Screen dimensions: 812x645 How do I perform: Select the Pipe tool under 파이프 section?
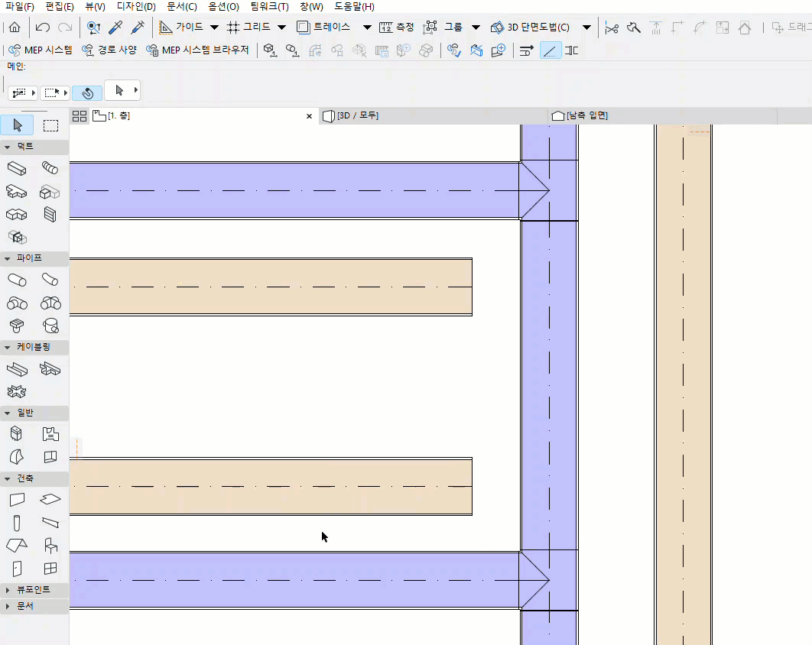point(17,280)
